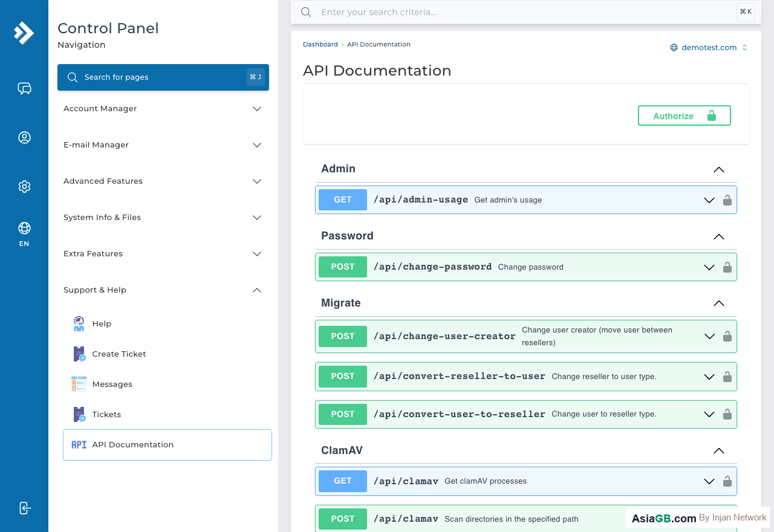Viewport: 774px width, 532px height.
Task: Click lock icon on /api/admin-usage row
Action: coord(727,200)
